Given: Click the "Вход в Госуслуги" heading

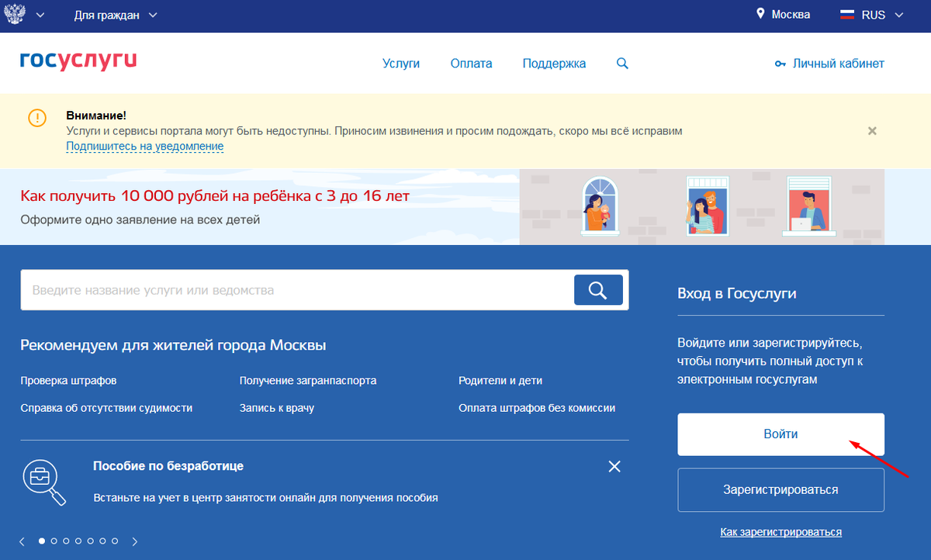Looking at the screenshot, I should coord(737,294).
